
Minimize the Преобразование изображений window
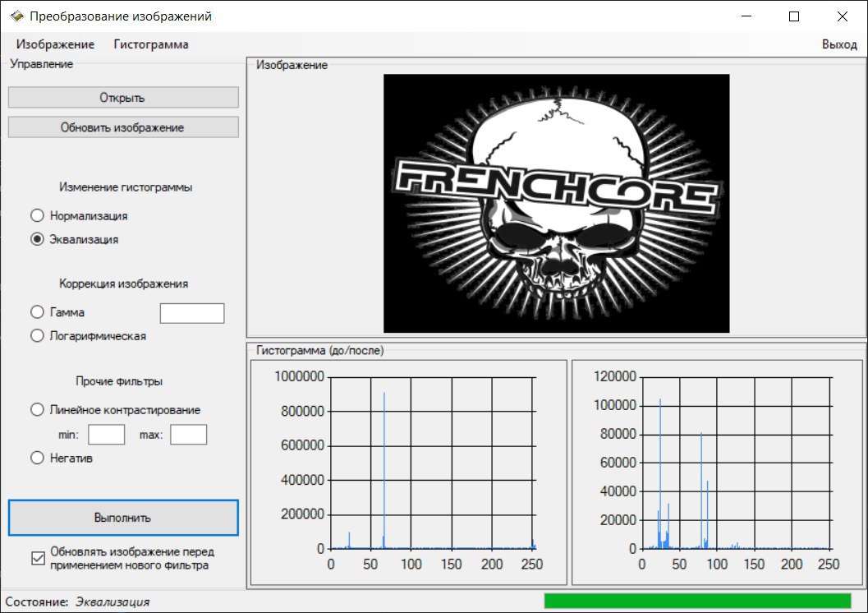coord(746,16)
